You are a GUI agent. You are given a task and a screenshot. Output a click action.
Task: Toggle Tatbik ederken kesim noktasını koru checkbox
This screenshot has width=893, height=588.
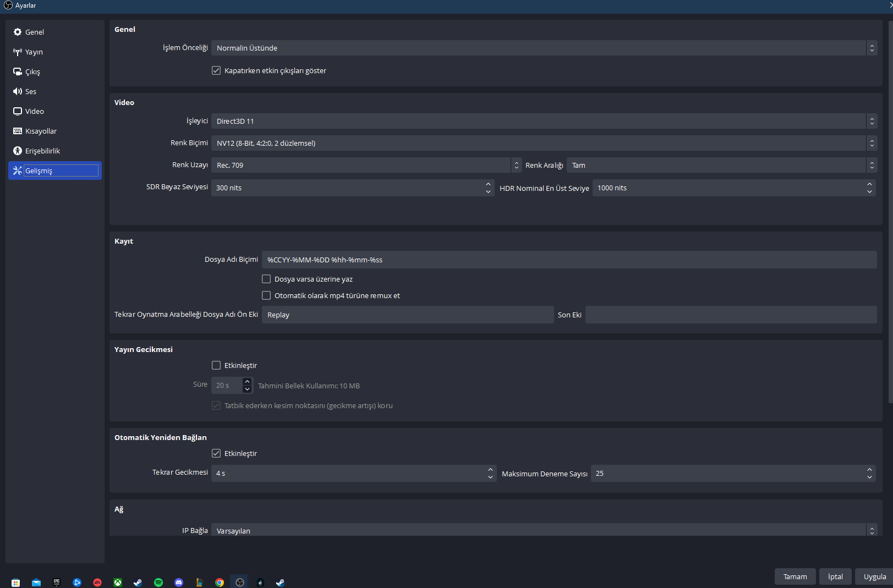(x=216, y=405)
